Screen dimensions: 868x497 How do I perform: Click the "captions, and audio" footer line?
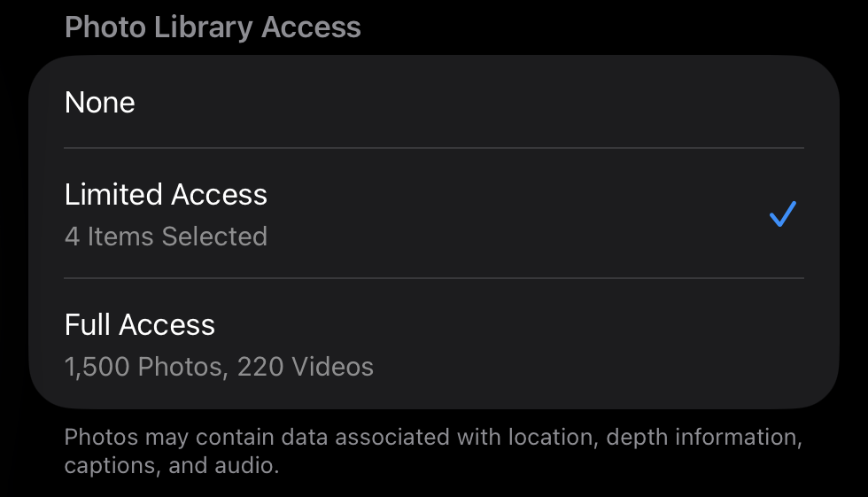pos(171,465)
